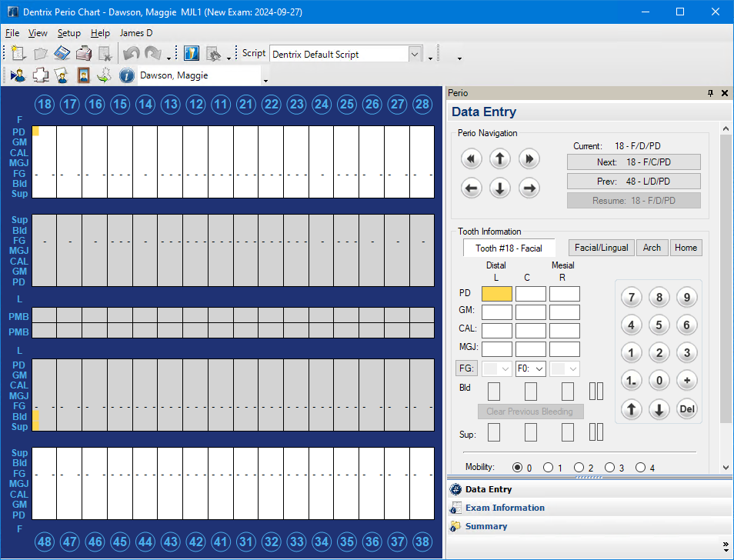The width and height of the screenshot is (734, 560).
Task: Select Mobility option 4
Action: tap(641, 468)
